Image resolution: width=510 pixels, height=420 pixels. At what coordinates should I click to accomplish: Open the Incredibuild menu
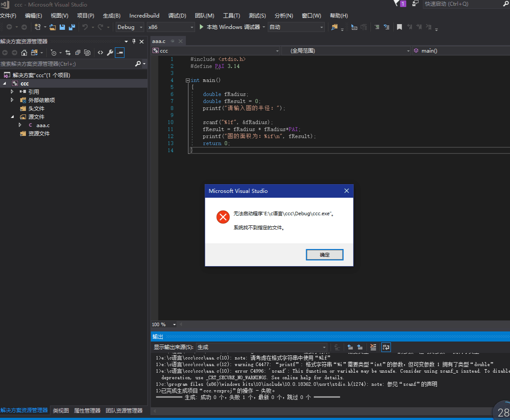coord(144,16)
